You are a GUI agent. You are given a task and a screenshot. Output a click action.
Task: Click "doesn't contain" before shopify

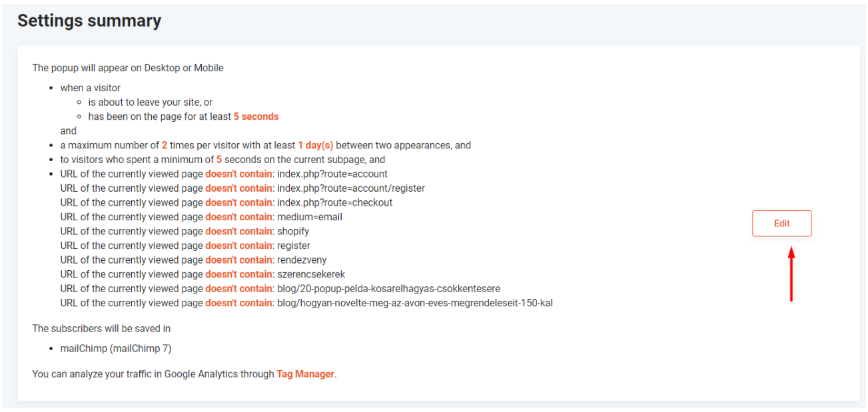click(x=240, y=232)
